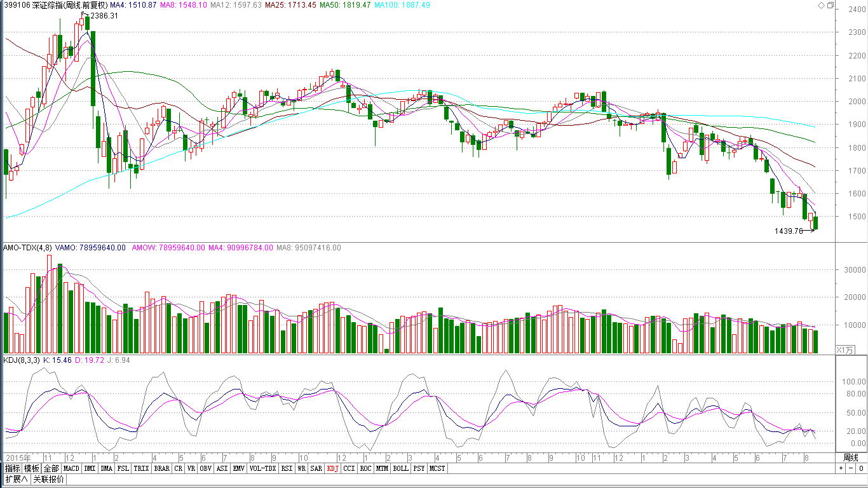The height and width of the screenshot is (488, 868).
Task: Select the MTM indicator tab
Action: pyautogui.click(x=382, y=468)
